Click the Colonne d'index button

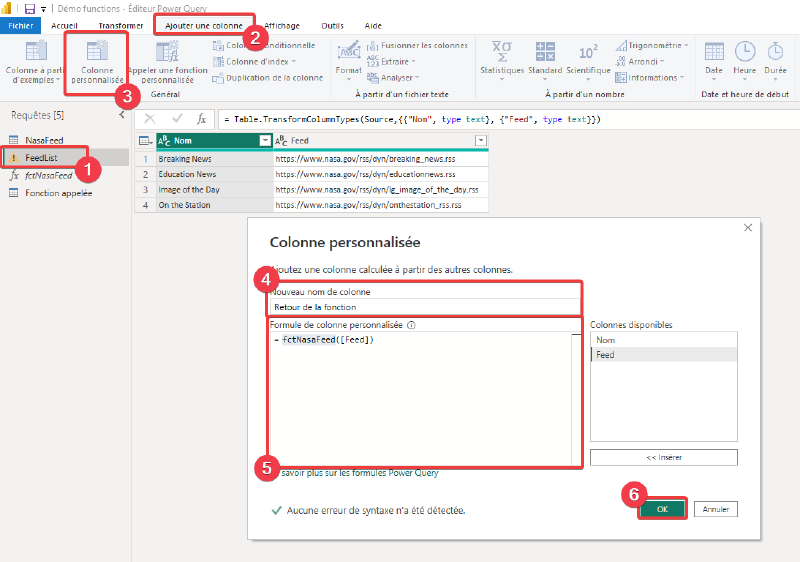coord(255,62)
